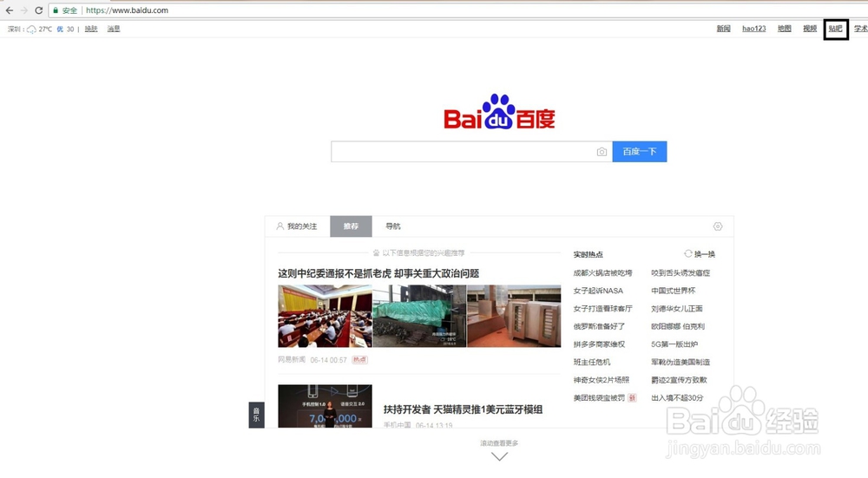Open hot topic 5G第一版出炉
The image size is (868, 478).
[674, 344]
